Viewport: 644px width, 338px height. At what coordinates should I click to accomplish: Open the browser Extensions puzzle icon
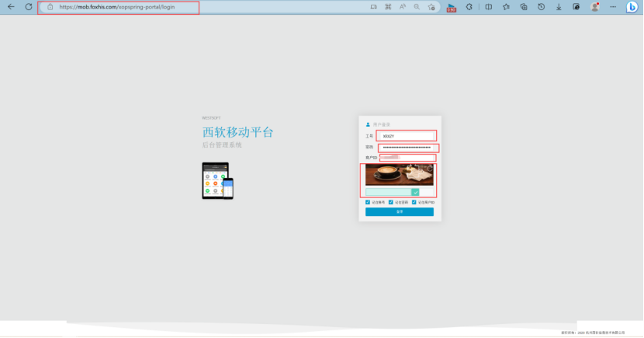469,7
